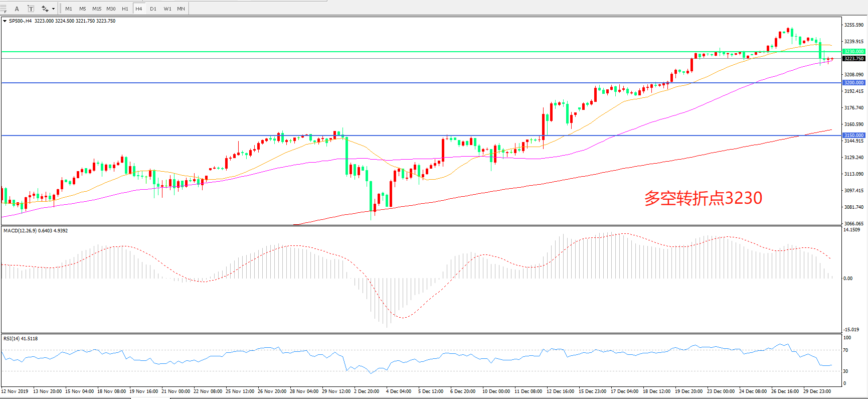Select the H1 timeframe button
The image size is (868, 399).
click(125, 9)
